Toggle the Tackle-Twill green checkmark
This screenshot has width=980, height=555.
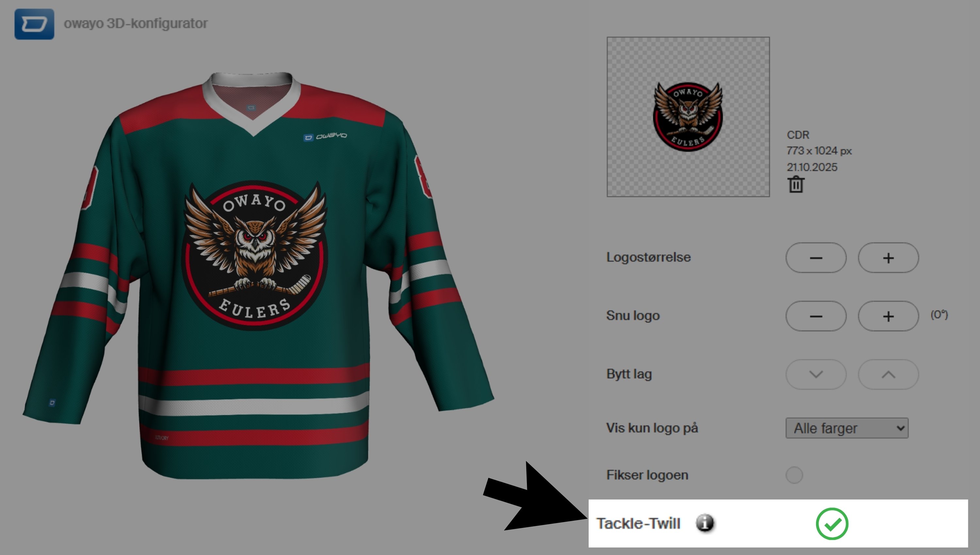832,524
